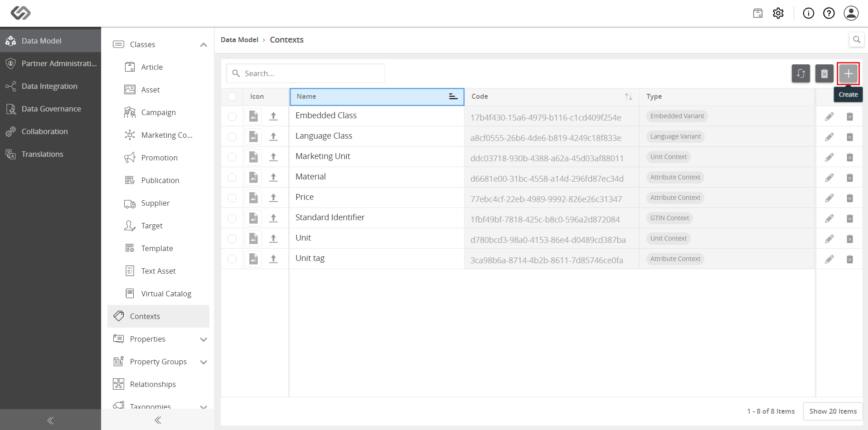Viewport: 868px width, 430px height.
Task: Expand the Taxonomies section
Action: coord(204,406)
